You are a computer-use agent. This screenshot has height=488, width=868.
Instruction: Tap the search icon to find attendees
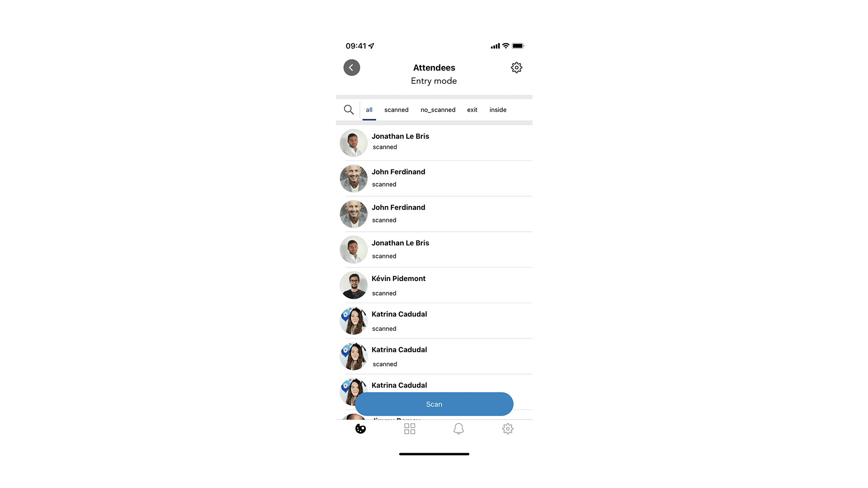point(349,110)
